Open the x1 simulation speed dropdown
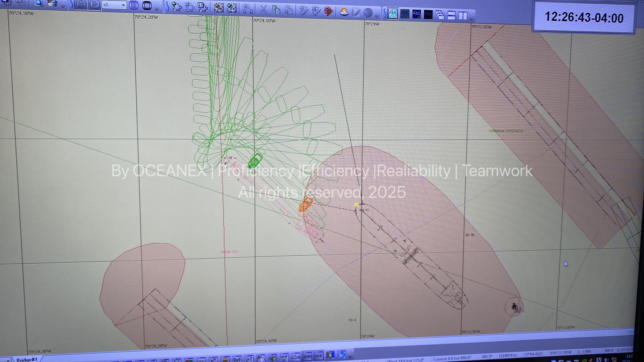The image size is (644, 362). pos(114,5)
